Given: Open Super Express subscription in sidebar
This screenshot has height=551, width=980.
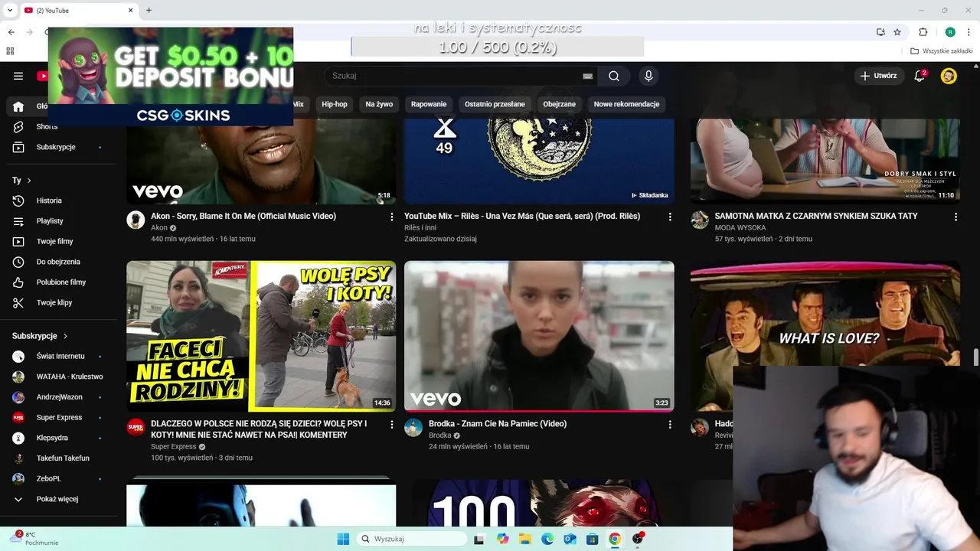Looking at the screenshot, I should 60,417.
